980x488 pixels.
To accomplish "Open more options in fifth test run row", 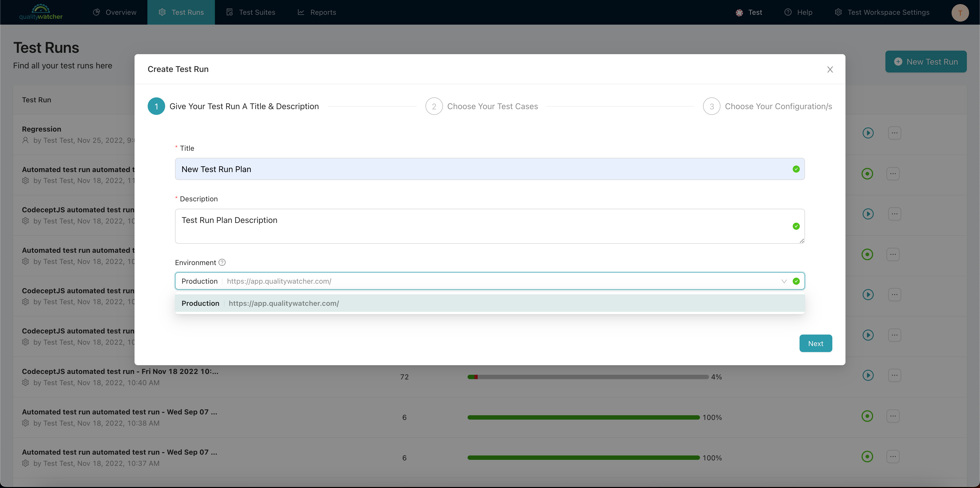I will click(894, 294).
